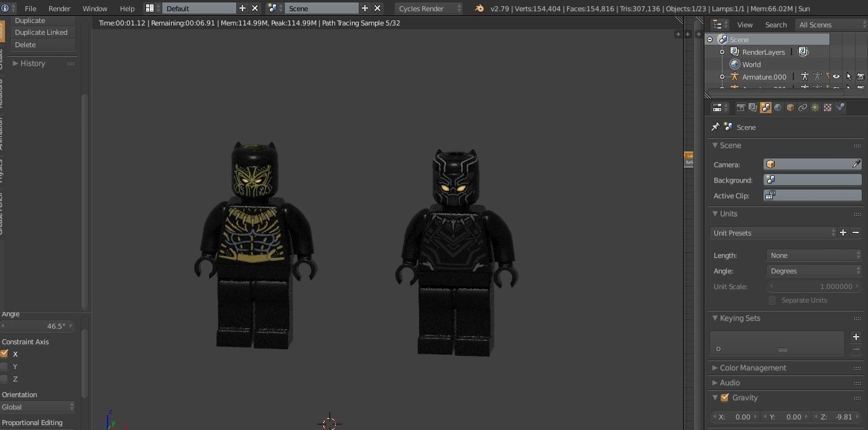This screenshot has width=868, height=430.
Task: Click the Duplicate Linked button
Action: (x=42, y=32)
